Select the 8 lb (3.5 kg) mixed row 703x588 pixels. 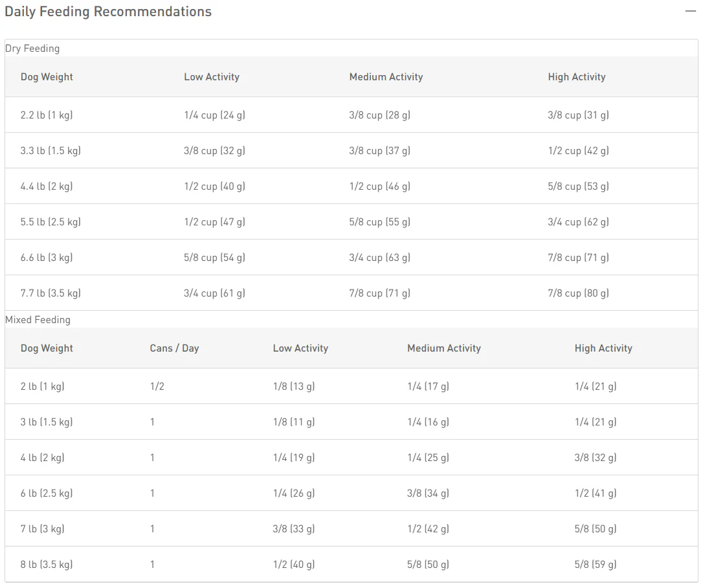pyautogui.click(x=351, y=564)
